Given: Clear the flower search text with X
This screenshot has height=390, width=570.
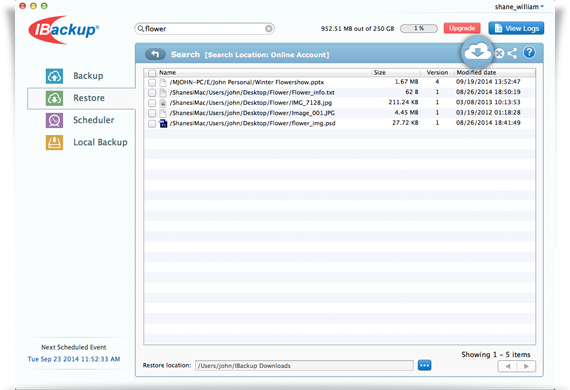Looking at the screenshot, I should [x=269, y=29].
